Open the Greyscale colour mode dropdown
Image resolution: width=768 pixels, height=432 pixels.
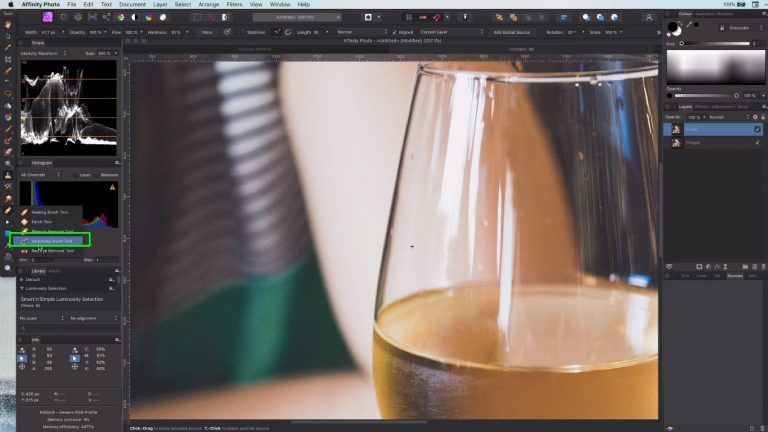744,28
